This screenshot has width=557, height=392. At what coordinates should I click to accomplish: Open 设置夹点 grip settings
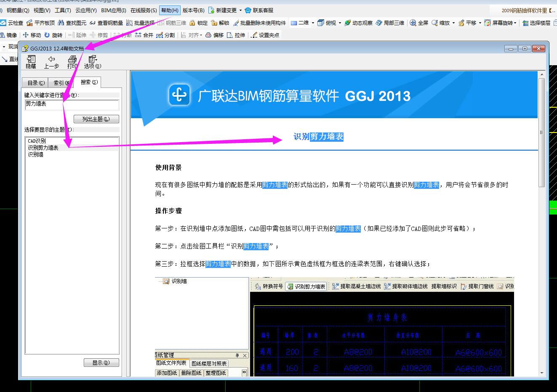265,35
